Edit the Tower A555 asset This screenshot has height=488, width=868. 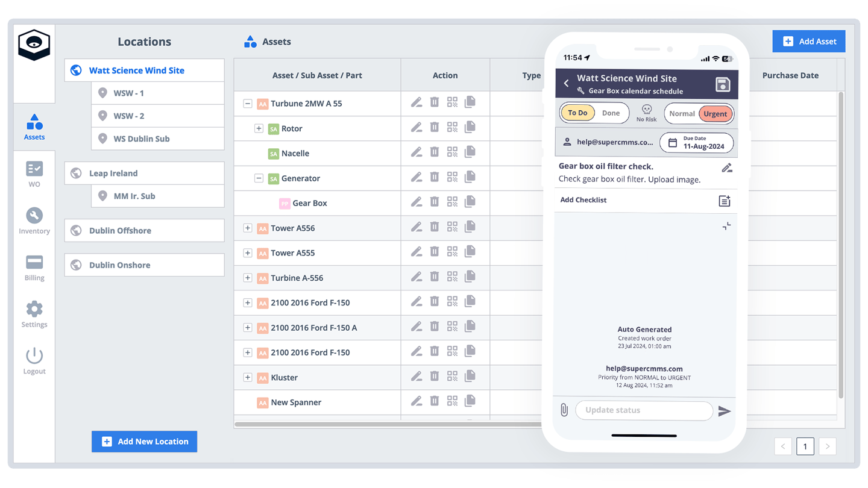417,252
